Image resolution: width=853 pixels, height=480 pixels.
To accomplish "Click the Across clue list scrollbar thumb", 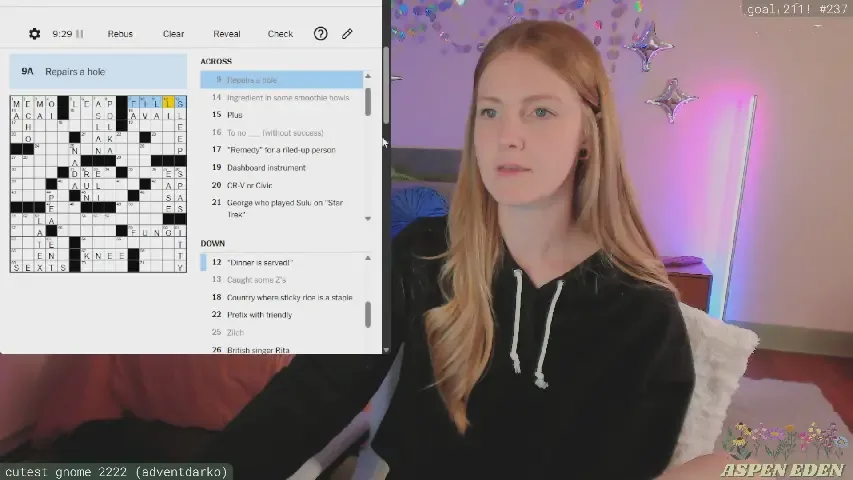I will [368, 101].
